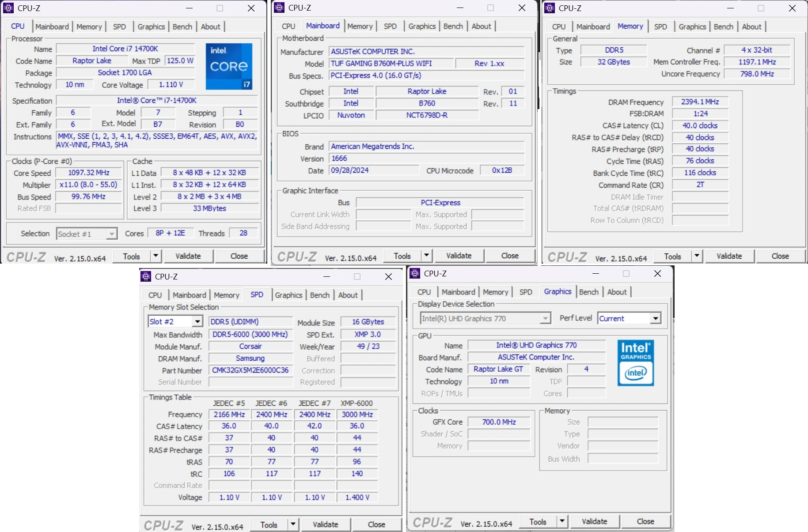Click the DRAM Manuf. value Samsung

click(250, 358)
